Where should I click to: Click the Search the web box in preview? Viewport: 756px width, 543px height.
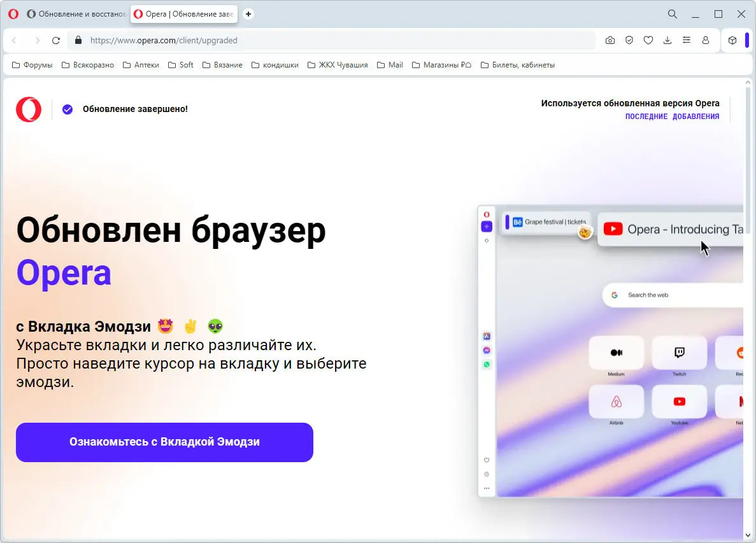pyautogui.click(x=673, y=295)
